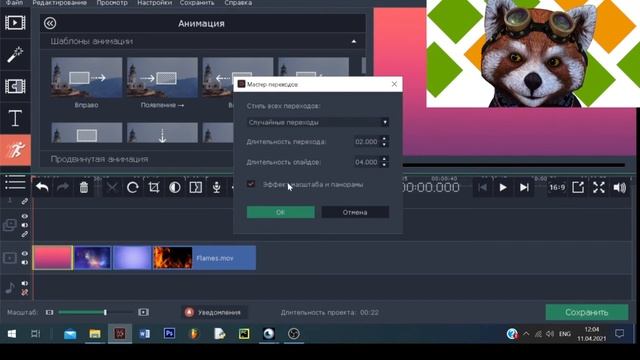The width and height of the screenshot is (640, 360).
Task: Confirm transition wizard with OK
Action: click(x=280, y=212)
